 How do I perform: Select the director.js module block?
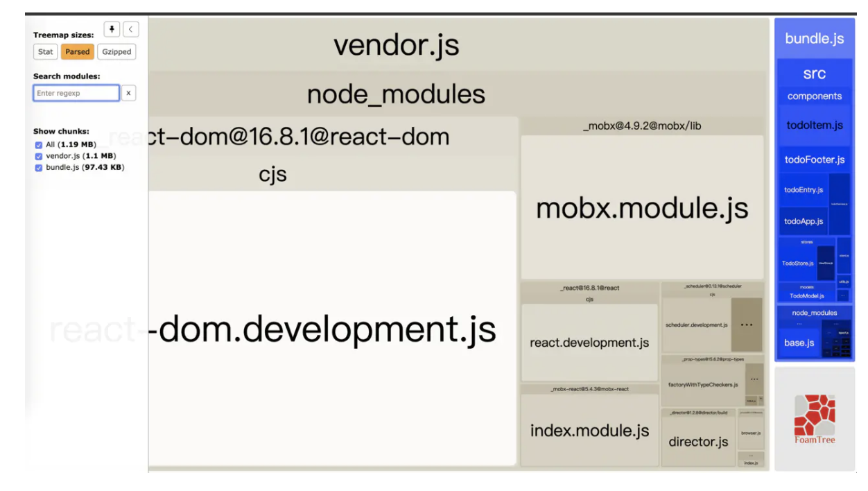(698, 442)
